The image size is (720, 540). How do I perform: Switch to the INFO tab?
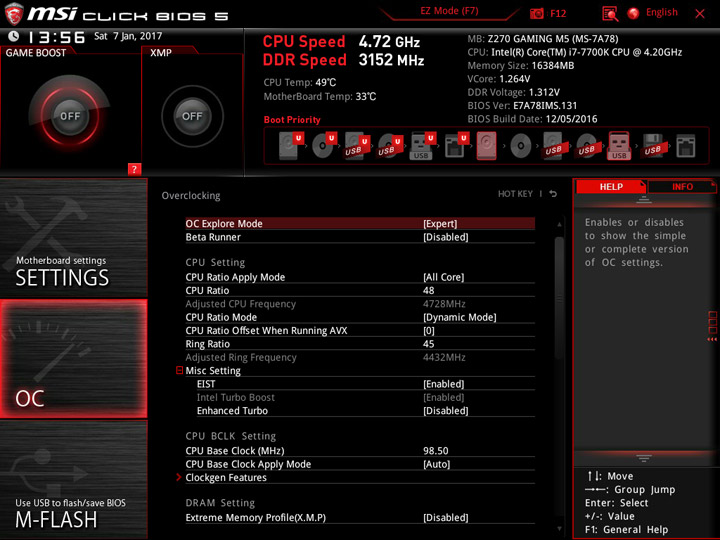[682, 187]
